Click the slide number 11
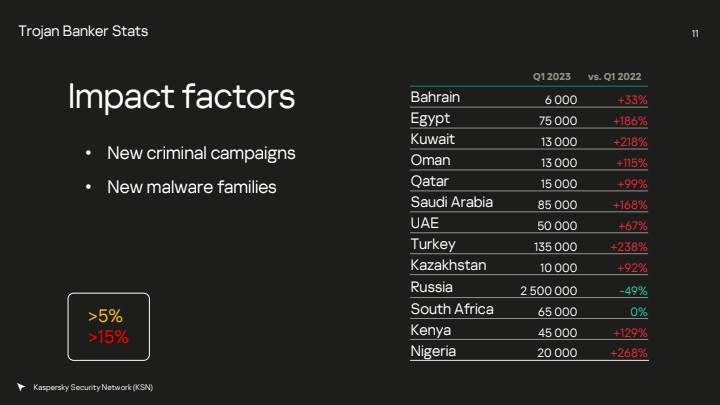The height and width of the screenshot is (405, 720). click(695, 34)
